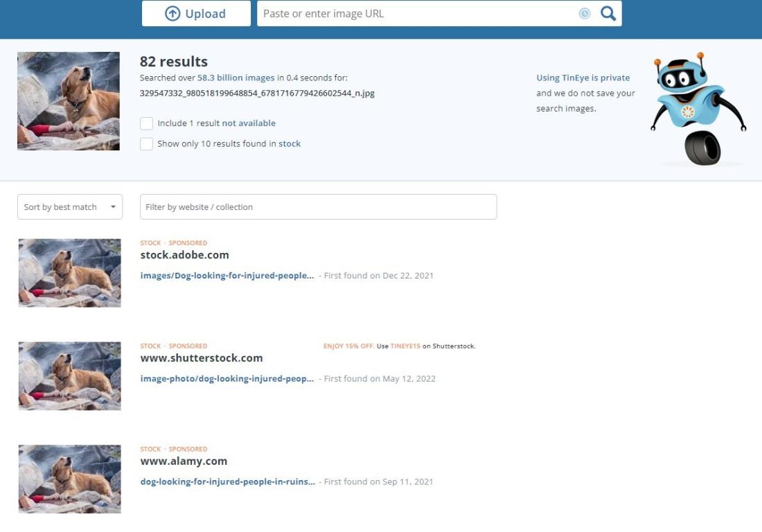The width and height of the screenshot is (762, 532).
Task: Open the Using TinEye is private link
Action: coord(583,78)
